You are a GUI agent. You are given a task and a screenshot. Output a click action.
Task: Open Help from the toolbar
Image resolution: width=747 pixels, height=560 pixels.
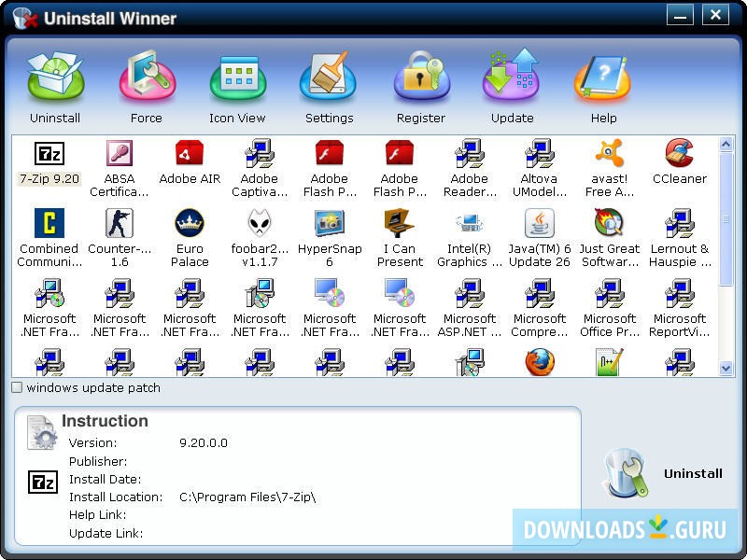point(603,84)
